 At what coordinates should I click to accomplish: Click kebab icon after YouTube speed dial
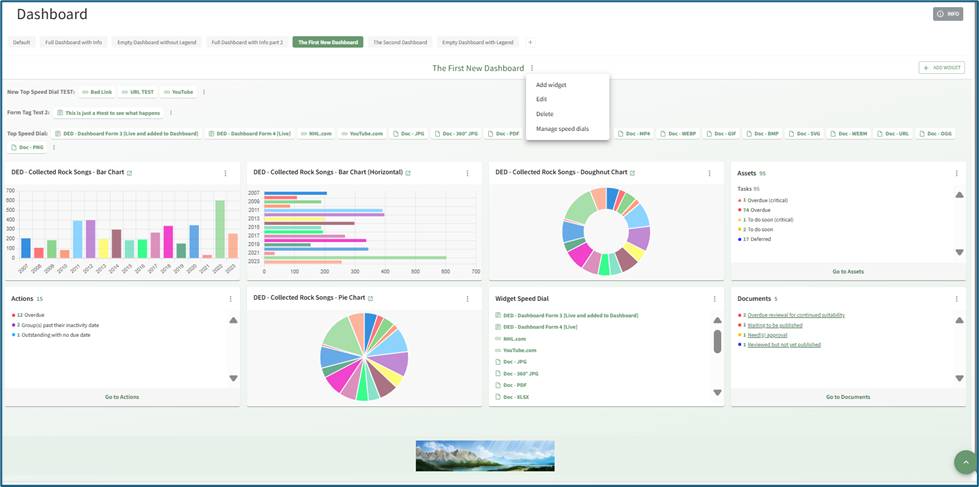pyautogui.click(x=204, y=92)
